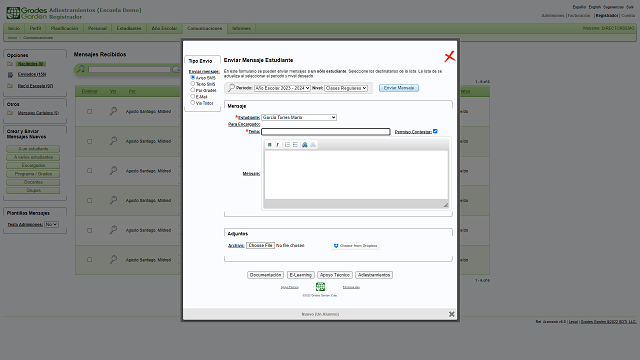Click the Recibidos folder icon
The height and width of the screenshot is (360, 640).
click(x=10, y=64)
